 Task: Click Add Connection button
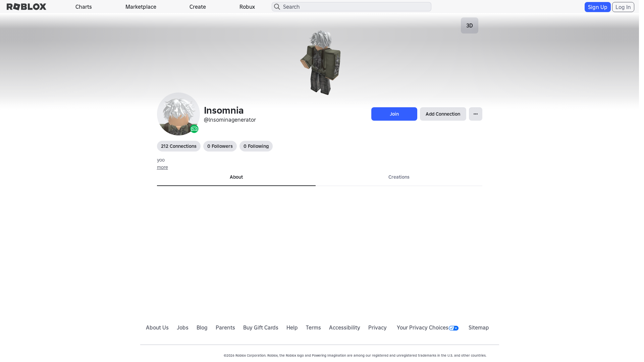pos(443,114)
